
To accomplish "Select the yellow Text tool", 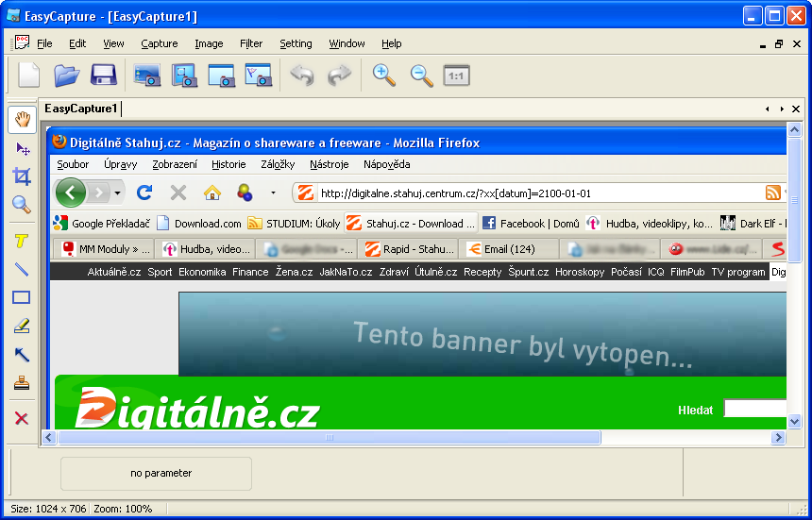I will click(21, 241).
